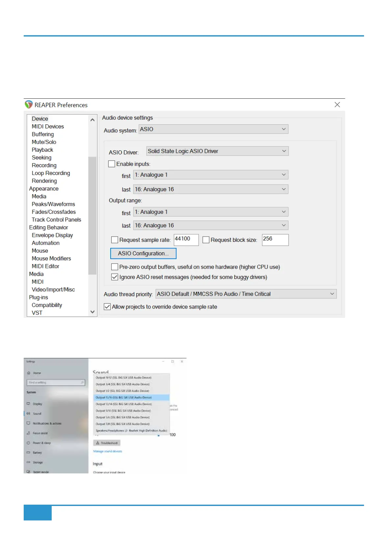Image resolution: width=392 pixels, height=554 pixels.
Task: Toggle the Enable inputs checkbox
Action: click(112, 164)
